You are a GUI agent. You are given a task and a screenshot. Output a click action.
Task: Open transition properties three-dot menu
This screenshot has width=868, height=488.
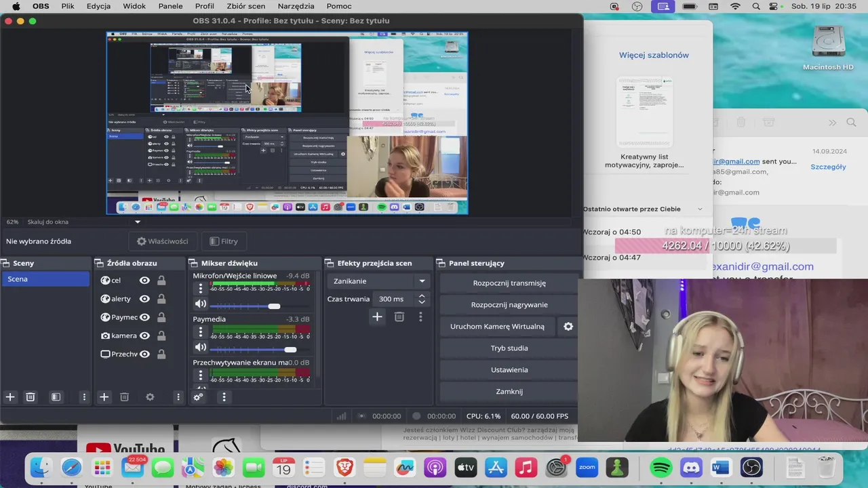420,317
